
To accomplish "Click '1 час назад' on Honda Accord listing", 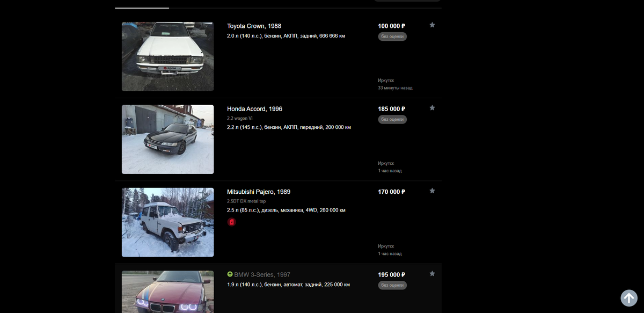I will point(390,171).
